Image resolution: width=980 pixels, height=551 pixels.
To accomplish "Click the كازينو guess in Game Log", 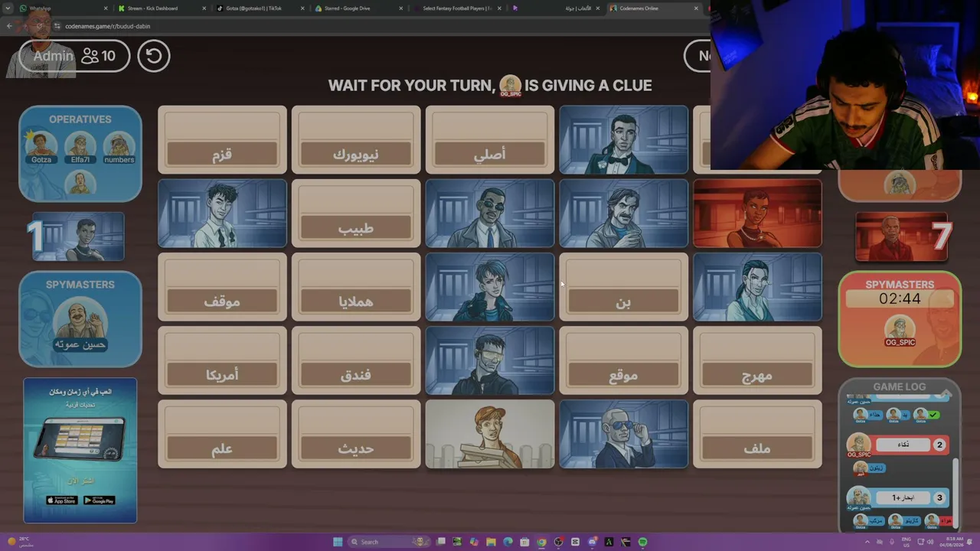I will [903, 520].
